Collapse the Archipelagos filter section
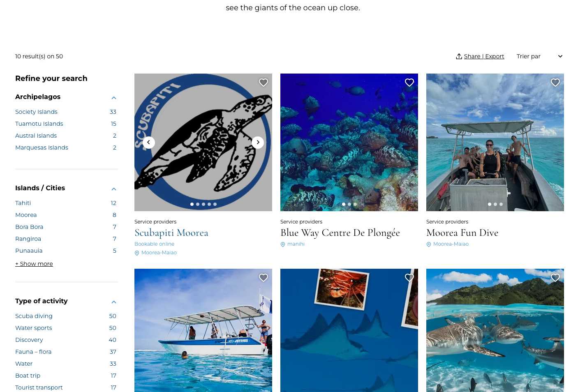 point(114,97)
